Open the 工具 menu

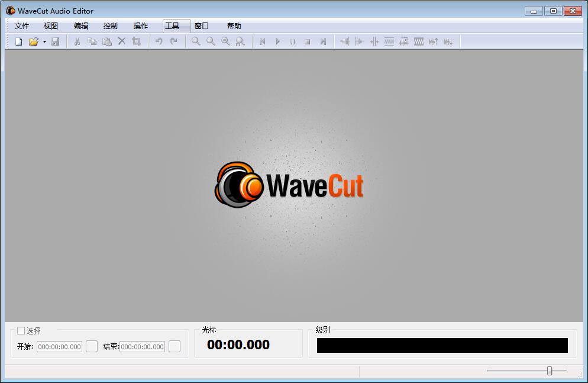pyautogui.click(x=177, y=26)
